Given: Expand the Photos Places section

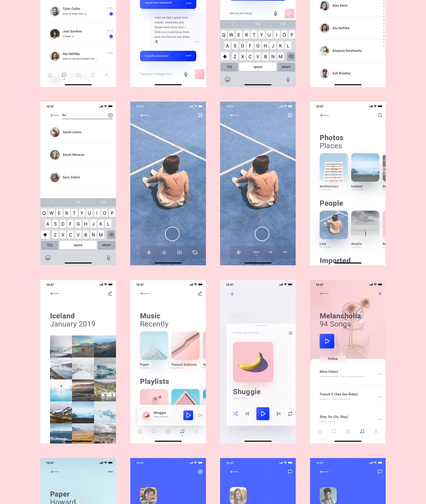Looking at the screenshot, I should 331,146.
